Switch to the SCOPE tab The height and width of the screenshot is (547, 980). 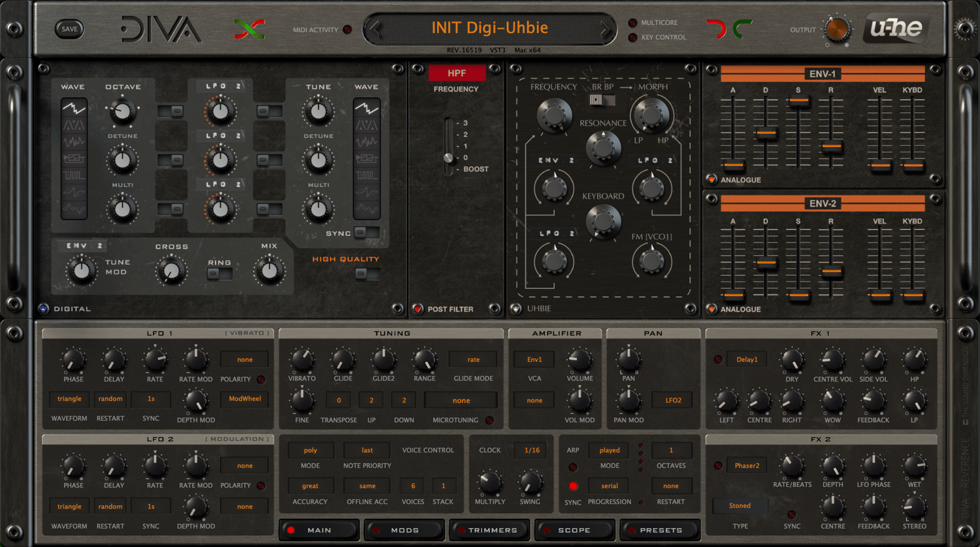(x=574, y=530)
